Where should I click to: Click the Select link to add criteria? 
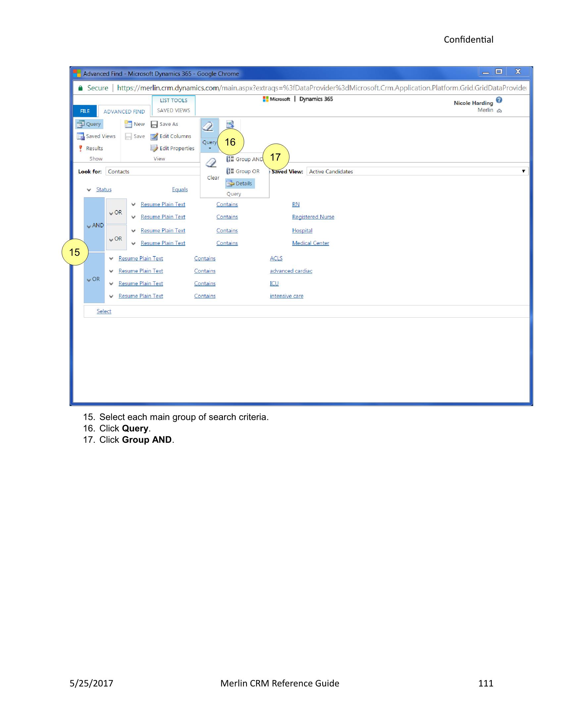(104, 311)
